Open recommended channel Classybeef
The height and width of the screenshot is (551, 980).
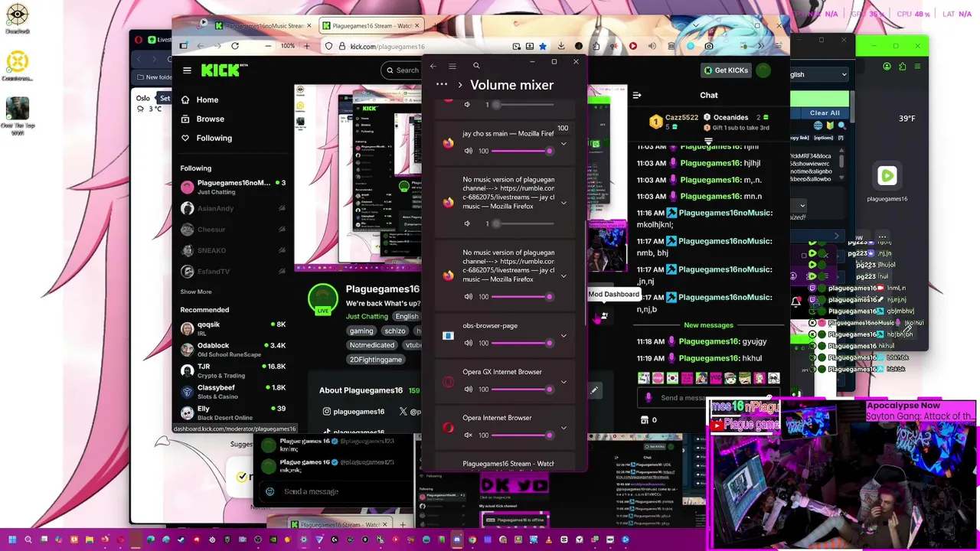coord(234,391)
